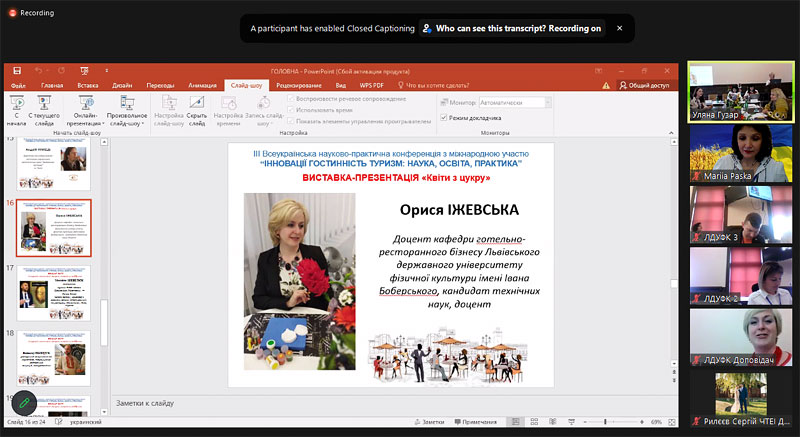Fit slide to window icon
Image resolution: width=800 pixels, height=437 pixels.
click(671, 422)
